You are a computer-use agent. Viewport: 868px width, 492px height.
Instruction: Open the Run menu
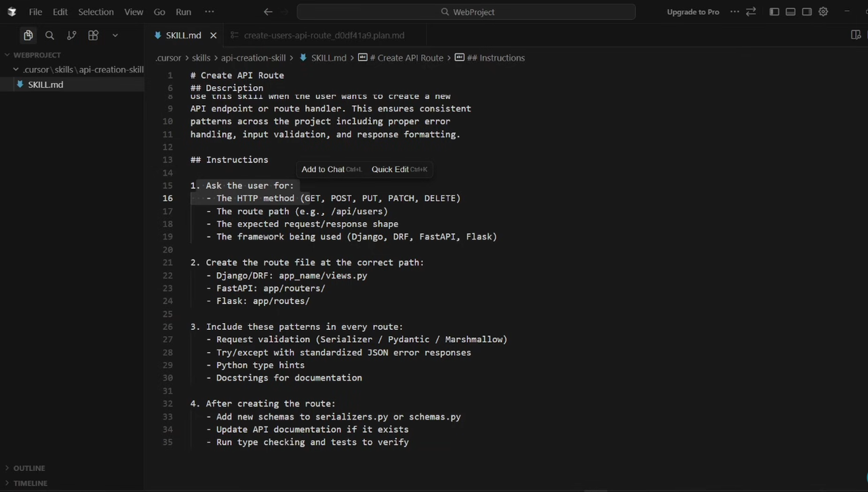(183, 12)
